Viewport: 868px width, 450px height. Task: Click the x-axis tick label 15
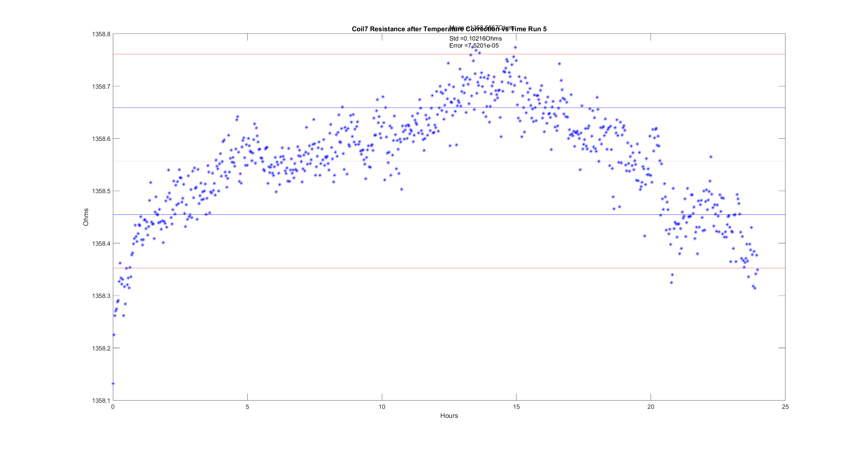(x=516, y=407)
